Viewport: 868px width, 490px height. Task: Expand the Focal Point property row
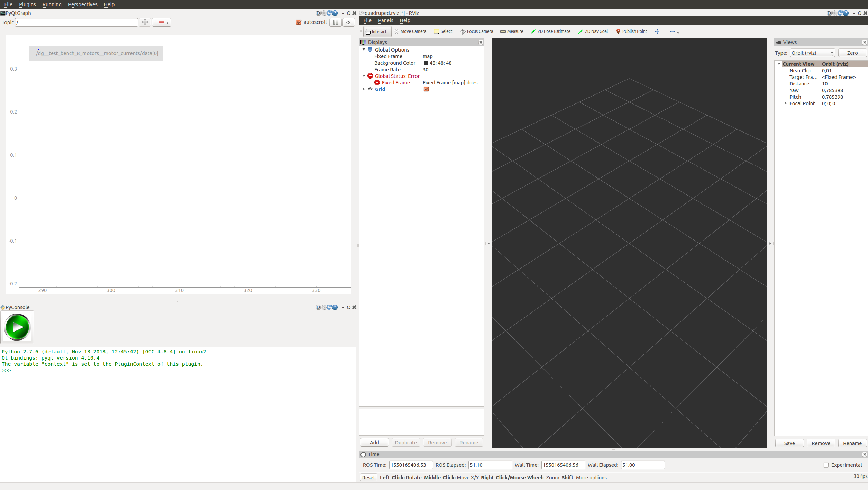coord(786,103)
